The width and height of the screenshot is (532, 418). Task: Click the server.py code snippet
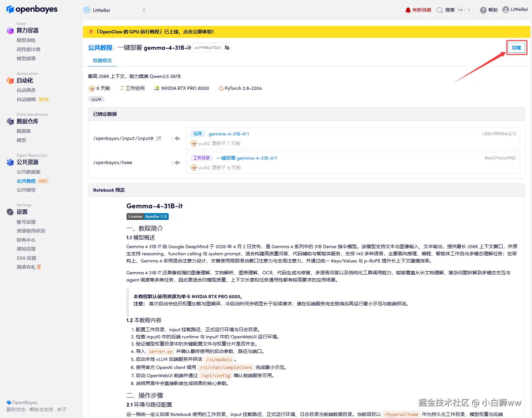click(x=161, y=351)
